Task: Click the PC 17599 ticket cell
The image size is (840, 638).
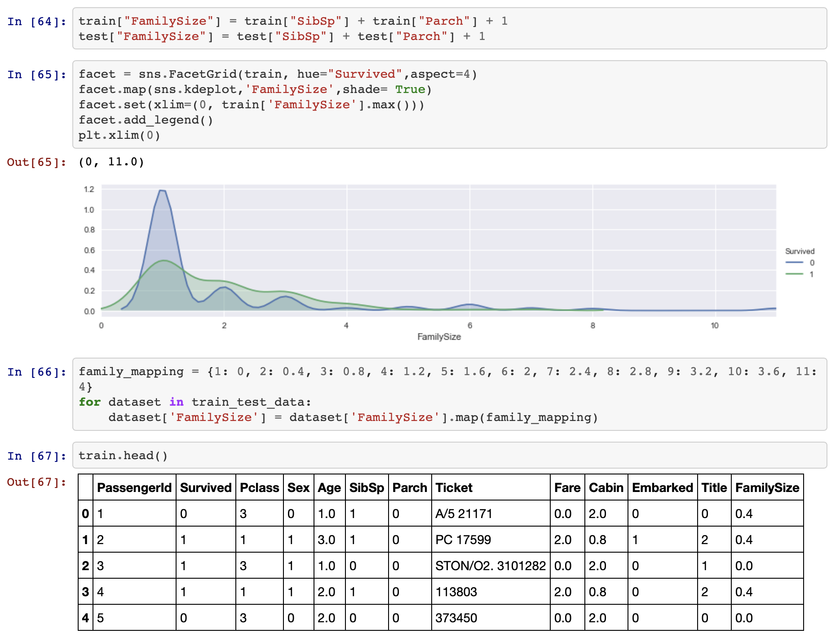Action: [491, 540]
